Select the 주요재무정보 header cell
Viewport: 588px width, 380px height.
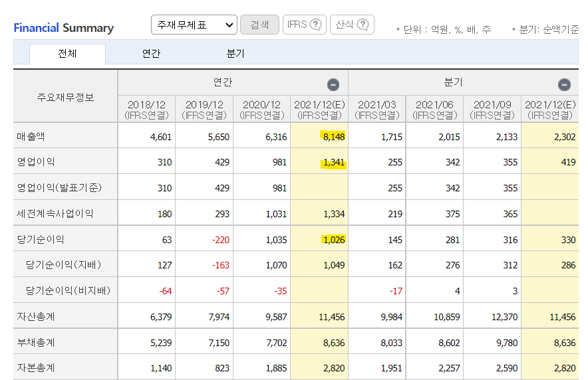tap(65, 98)
